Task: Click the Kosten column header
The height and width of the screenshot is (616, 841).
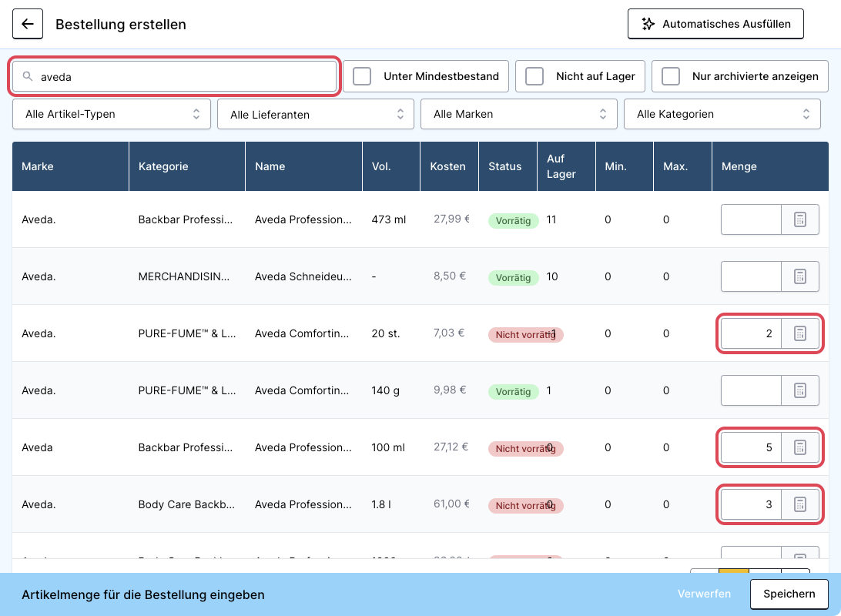Action: click(450, 166)
